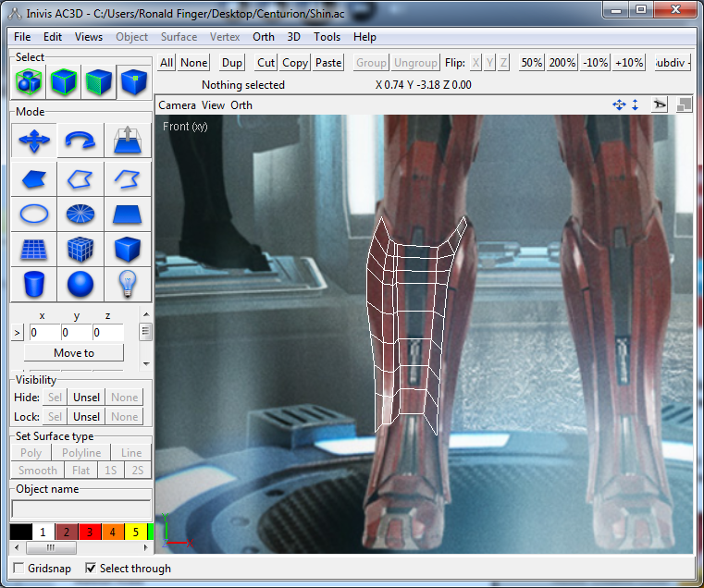
Task: Open the Views menu
Action: pos(89,37)
